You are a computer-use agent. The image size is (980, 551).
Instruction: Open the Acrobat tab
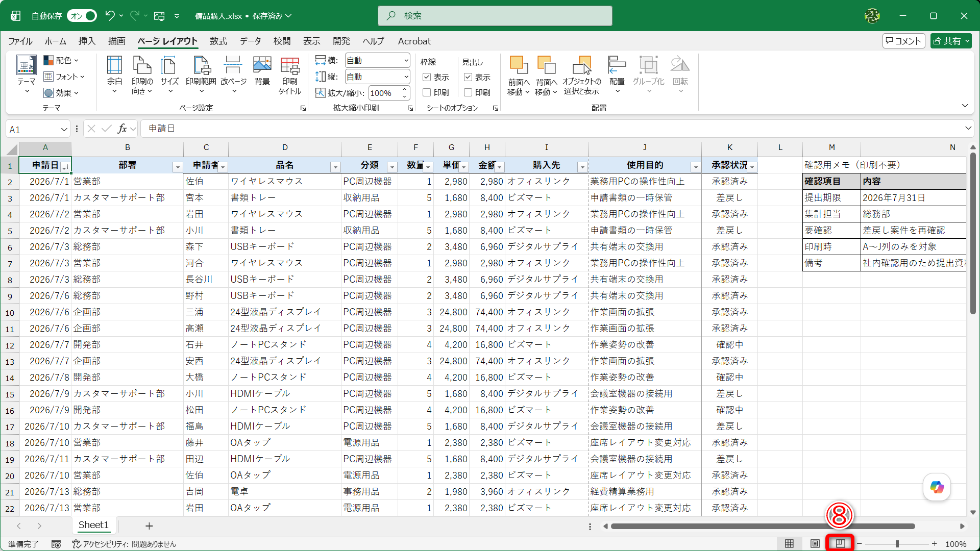click(414, 41)
